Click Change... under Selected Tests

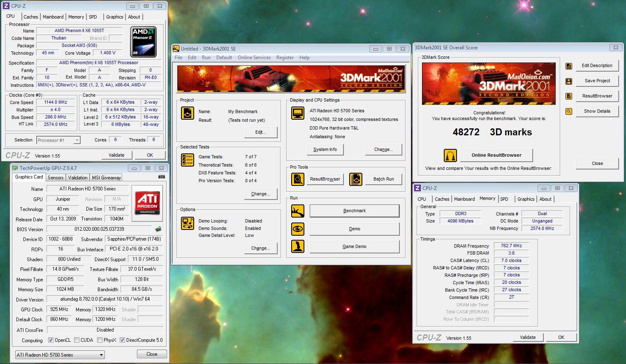point(261,194)
